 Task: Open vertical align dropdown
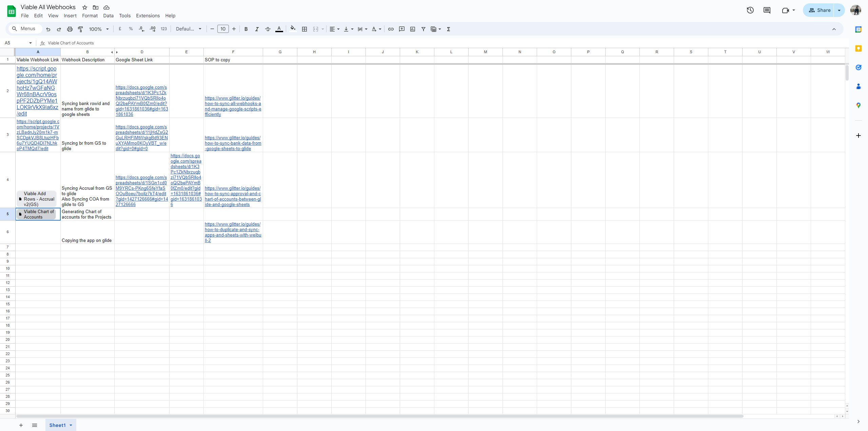coord(349,29)
